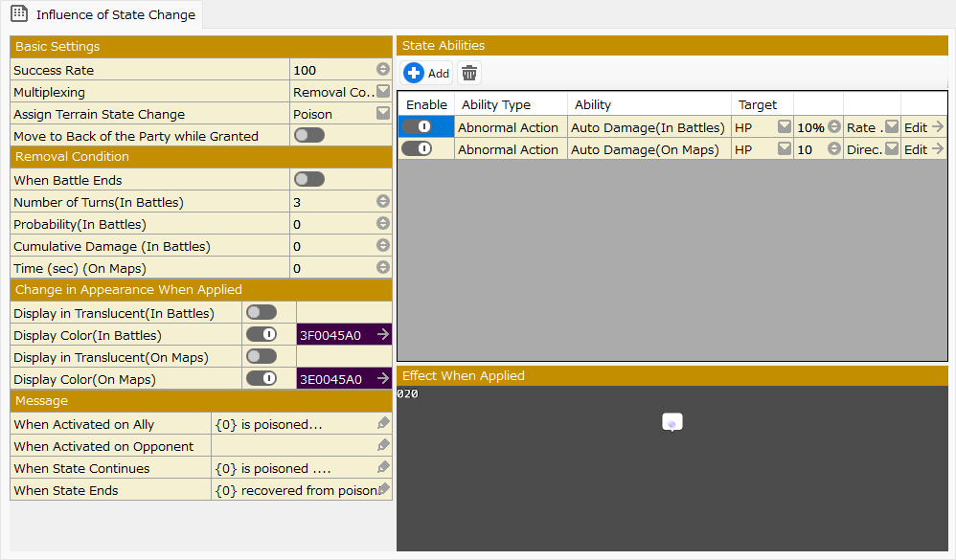Open HP target dropdown for Auto Damage(On Maps)
956x560 pixels.
click(784, 149)
